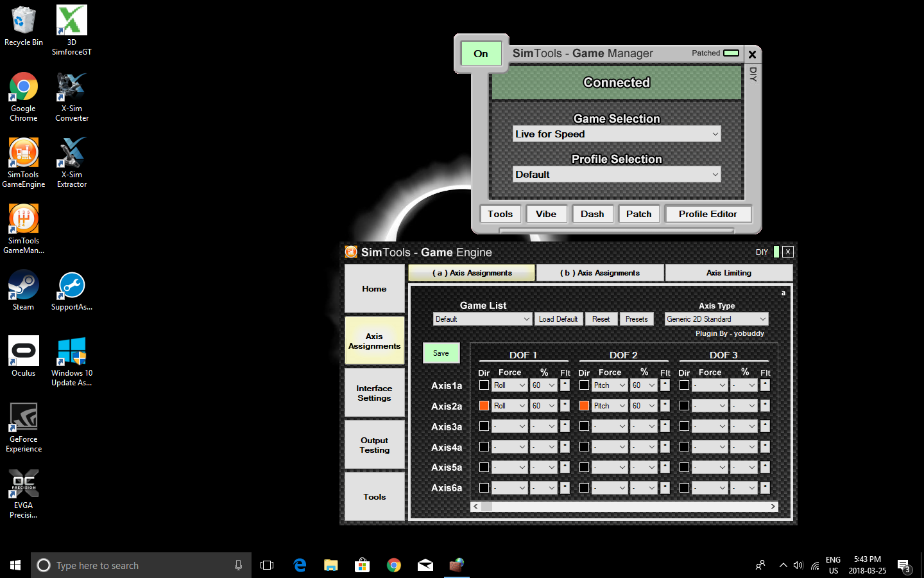This screenshot has width=924, height=578.
Task: Click Axis2a DOF 2 Flt filter button
Action: click(x=665, y=406)
